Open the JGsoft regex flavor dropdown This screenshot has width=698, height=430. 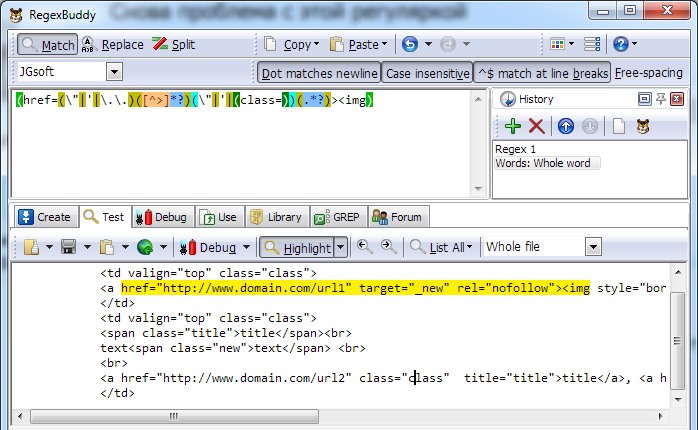click(114, 72)
